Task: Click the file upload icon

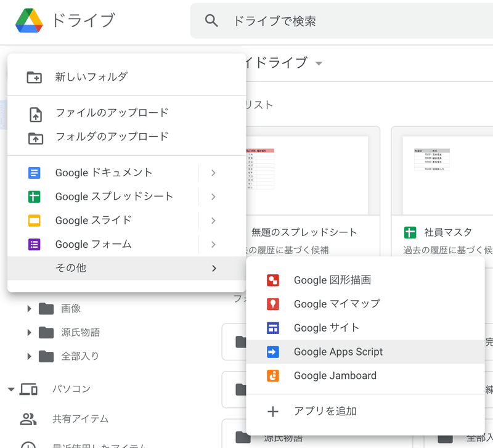Action: [x=36, y=115]
